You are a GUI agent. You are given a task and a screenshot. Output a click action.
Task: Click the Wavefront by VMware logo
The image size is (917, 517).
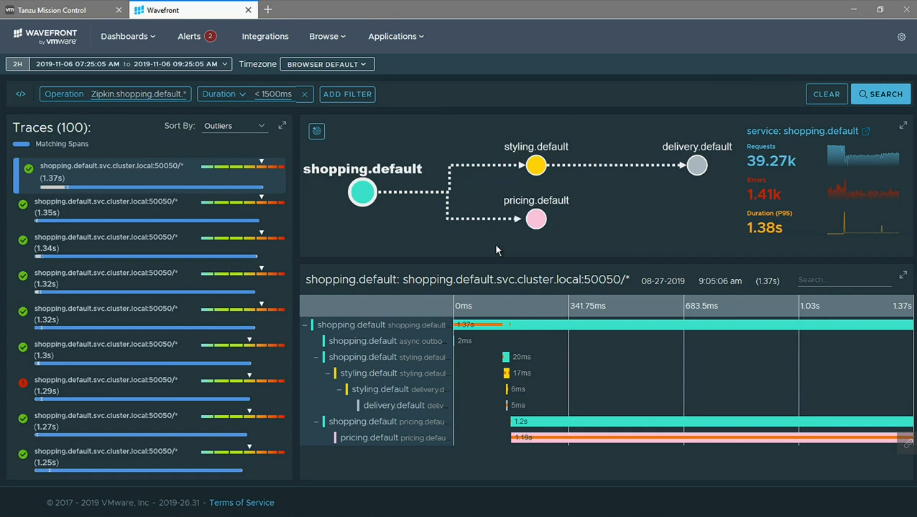point(45,36)
